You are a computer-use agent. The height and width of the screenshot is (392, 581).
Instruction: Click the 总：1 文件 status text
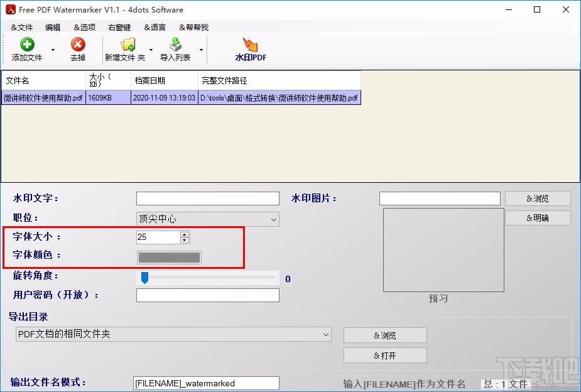tap(506, 384)
